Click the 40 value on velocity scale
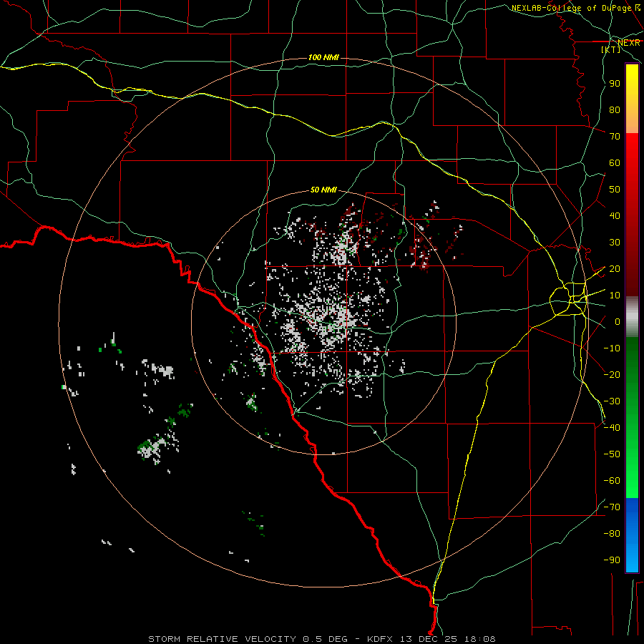644x644 pixels. (615, 216)
